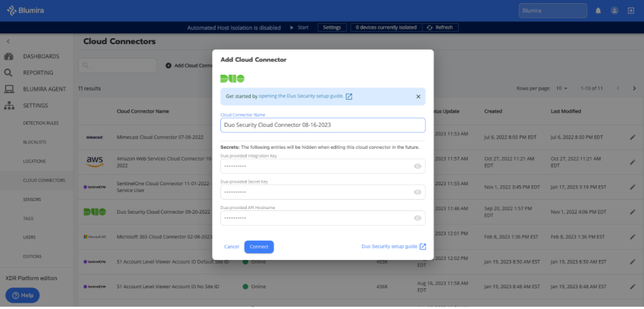Image resolution: width=644 pixels, height=309 pixels.
Task: Show the Duo-provided Integration Key
Action: 418,166
